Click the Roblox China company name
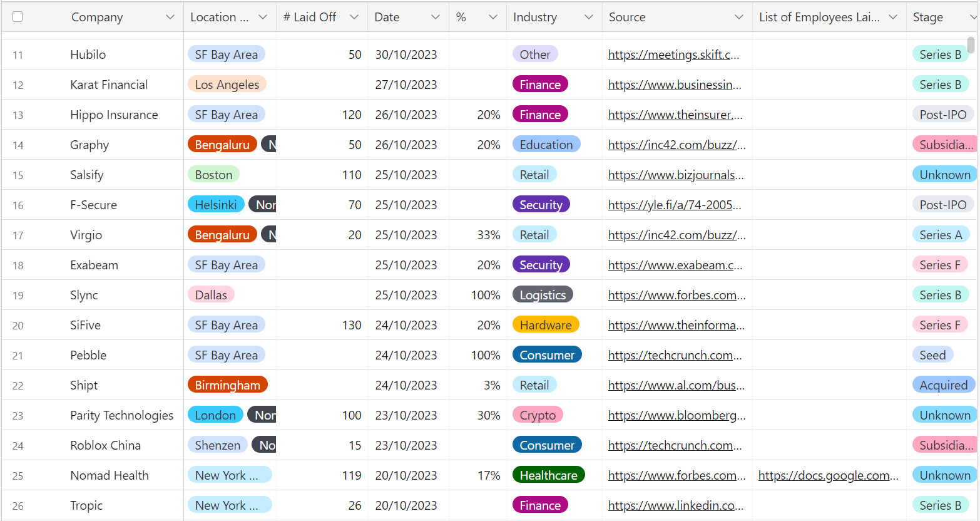980x521 pixels. (x=106, y=445)
